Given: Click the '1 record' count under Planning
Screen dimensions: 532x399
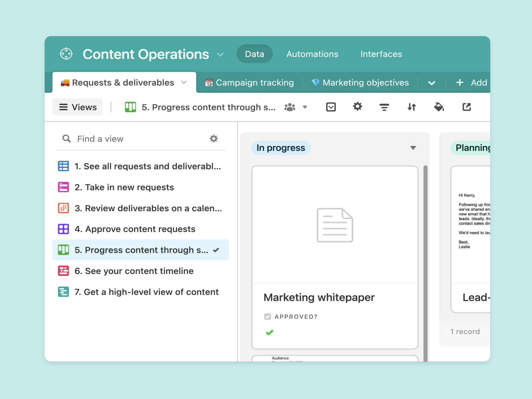Looking at the screenshot, I should (x=465, y=332).
